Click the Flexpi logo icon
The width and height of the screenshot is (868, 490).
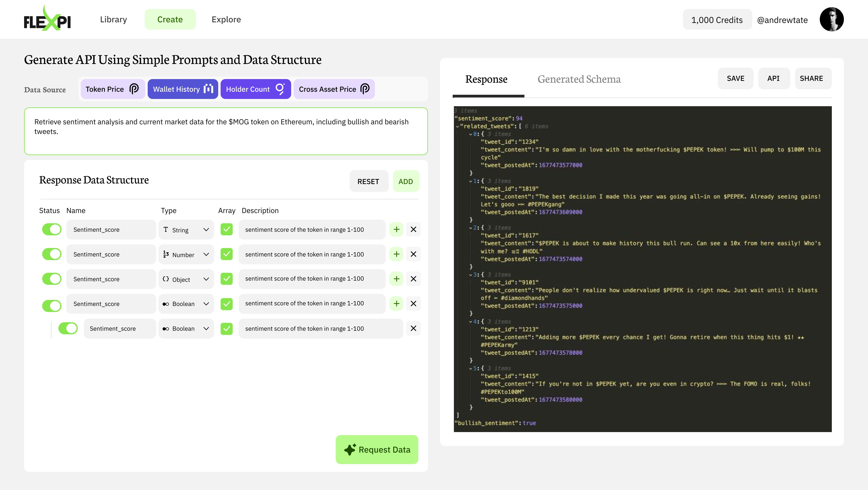point(48,19)
